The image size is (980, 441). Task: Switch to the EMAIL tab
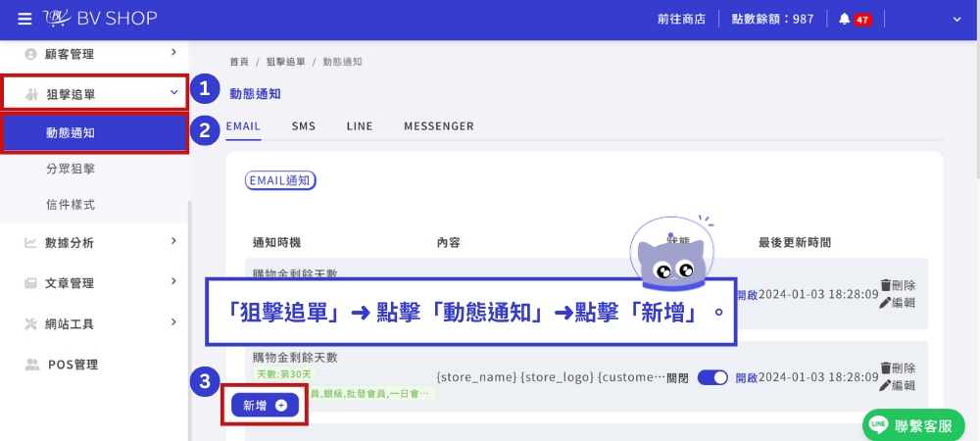click(243, 126)
